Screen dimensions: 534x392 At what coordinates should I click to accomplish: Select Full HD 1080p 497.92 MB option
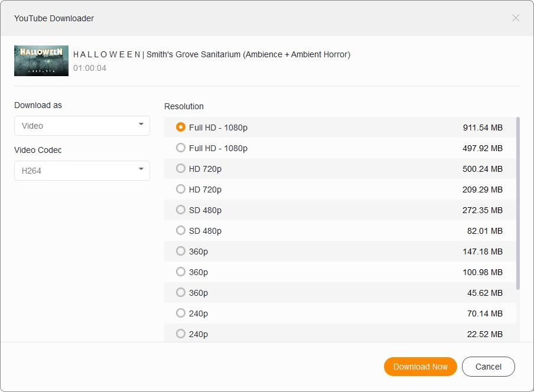click(181, 148)
